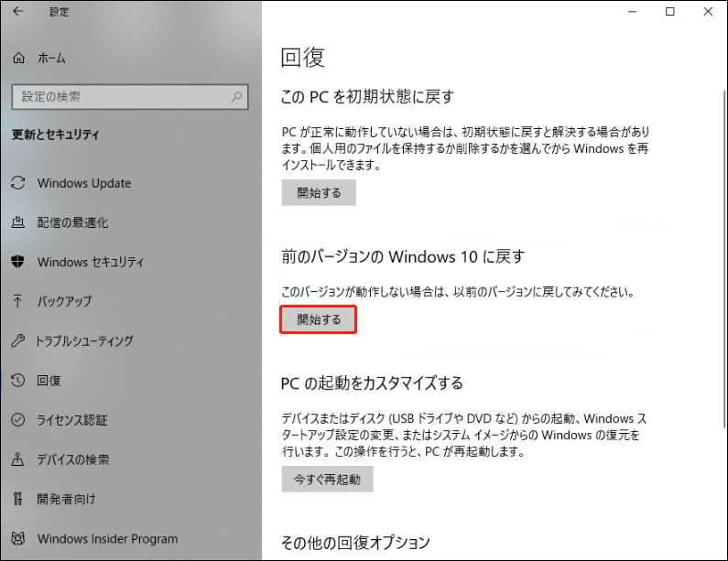Click the vertical scrollbar on the right
Screen dimensions: 728x561
[x=724, y=258]
